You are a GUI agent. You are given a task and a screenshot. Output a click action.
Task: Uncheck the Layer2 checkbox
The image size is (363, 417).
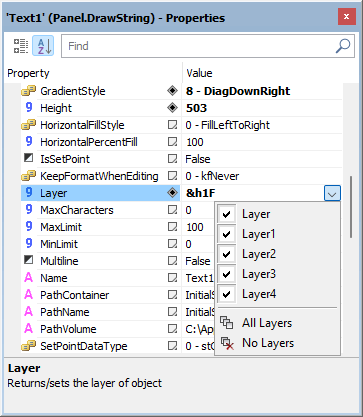(227, 254)
